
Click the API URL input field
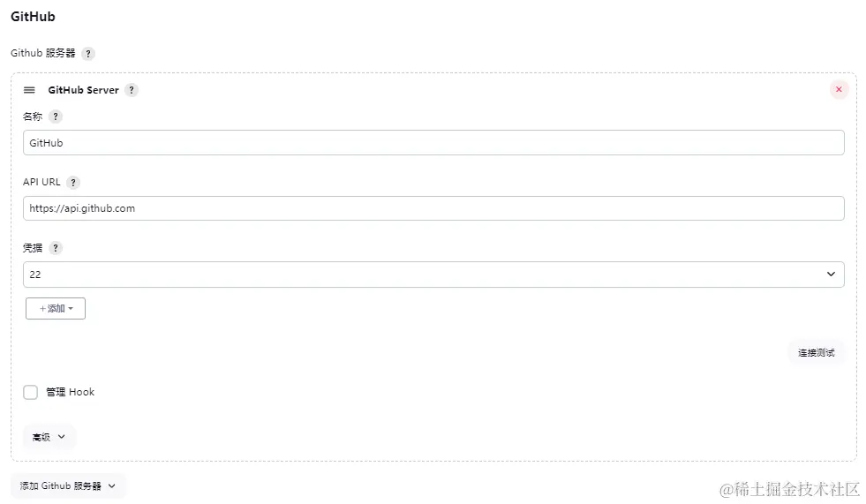point(433,208)
